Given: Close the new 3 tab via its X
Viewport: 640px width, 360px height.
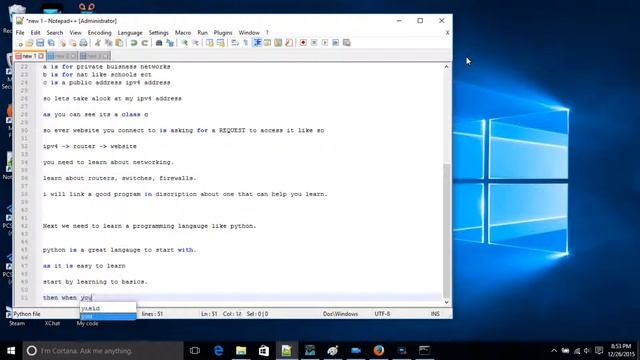Looking at the screenshot, I should tap(105, 56).
